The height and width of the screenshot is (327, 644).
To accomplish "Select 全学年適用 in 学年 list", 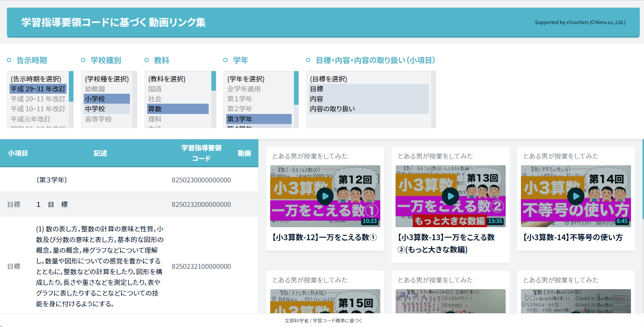I will click(259, 89).
